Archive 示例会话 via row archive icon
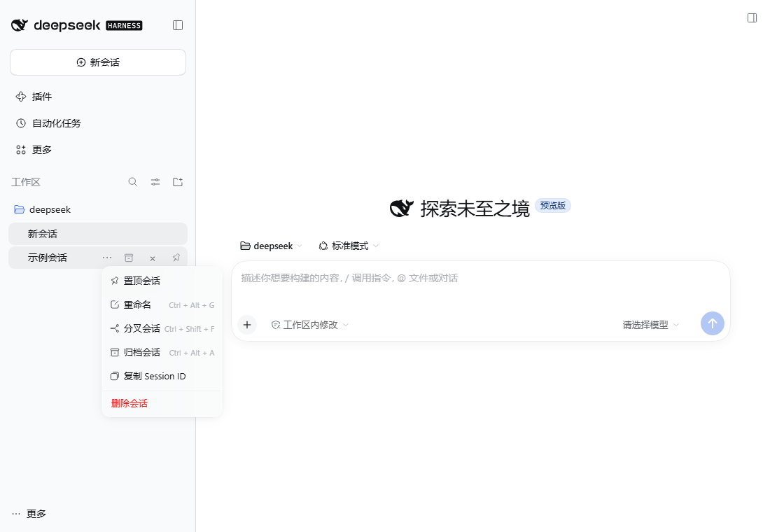This screenshot has height=532, width=770. click(129, 258)
